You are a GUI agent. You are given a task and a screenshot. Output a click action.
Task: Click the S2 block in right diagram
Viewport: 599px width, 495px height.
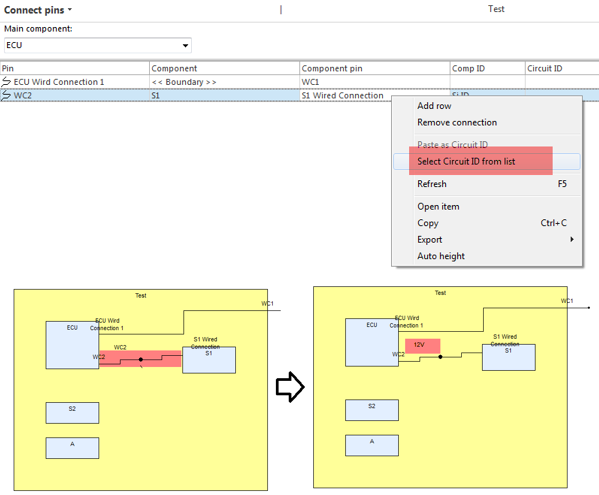[x=372, y=410]
